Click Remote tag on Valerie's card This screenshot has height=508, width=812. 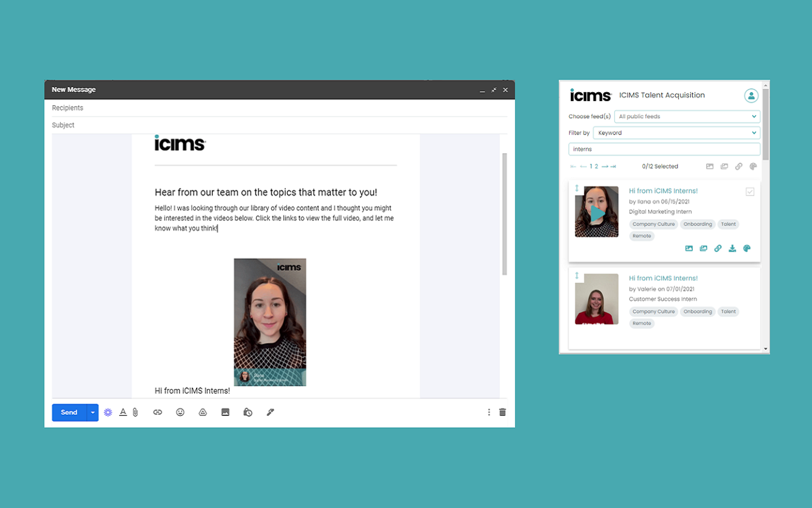click(x=642, y=323)
